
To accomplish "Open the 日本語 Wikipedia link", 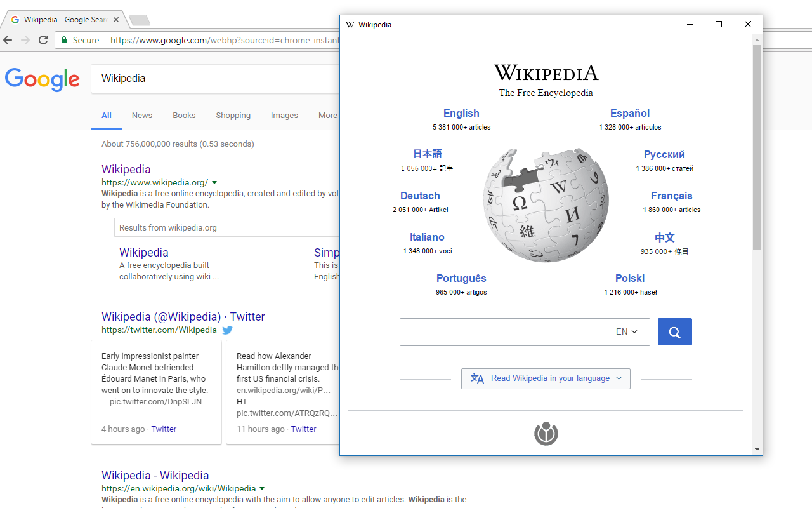I will (x=427, y=154).
